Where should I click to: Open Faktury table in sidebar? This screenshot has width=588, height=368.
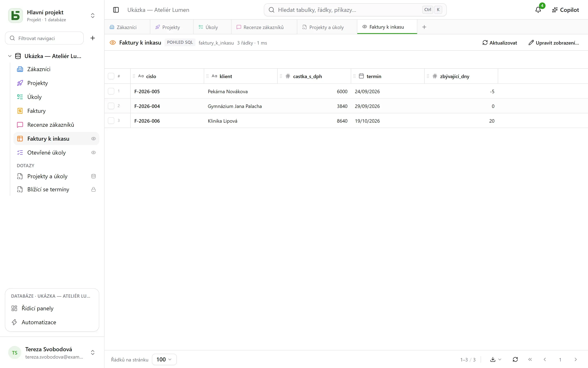pos(56,111)
